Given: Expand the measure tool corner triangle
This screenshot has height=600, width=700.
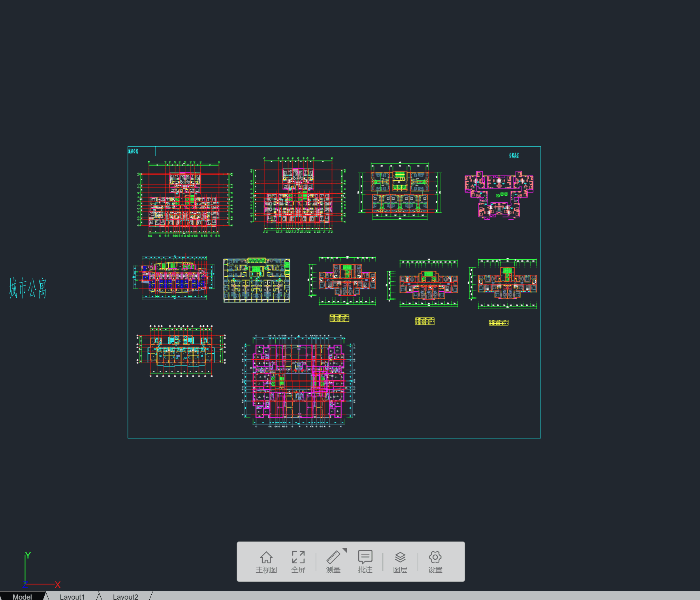Looking at the screenshot, I should [345, 550].
